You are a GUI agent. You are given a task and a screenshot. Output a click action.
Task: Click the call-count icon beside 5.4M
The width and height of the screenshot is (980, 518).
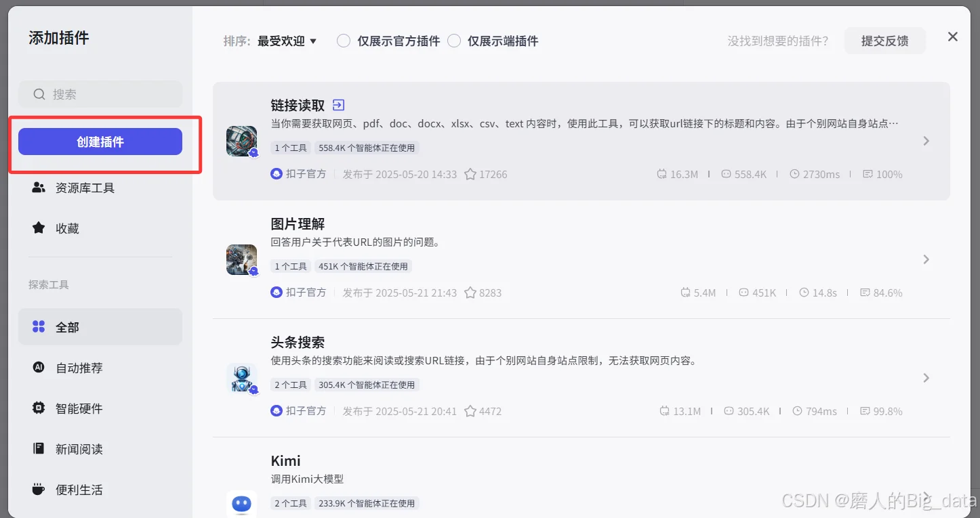pyautogui.click(x=686, y=293)
